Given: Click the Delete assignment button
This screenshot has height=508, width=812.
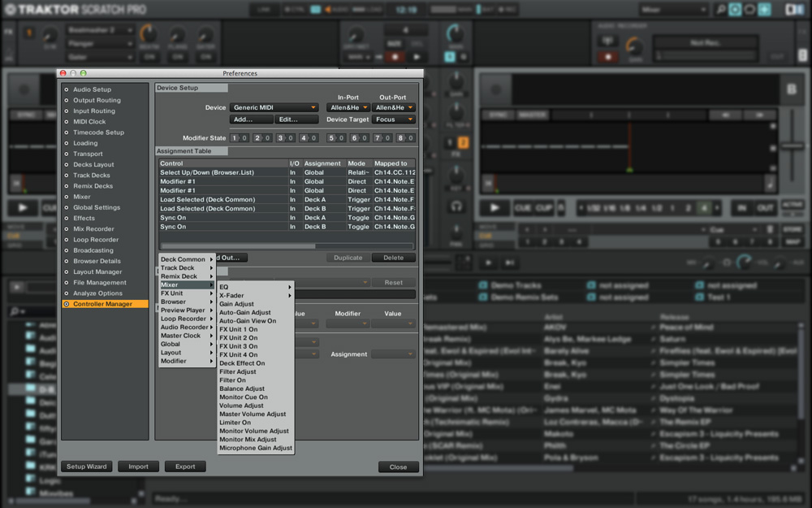Looking at the screenshot, I should [x=393, y=258].
